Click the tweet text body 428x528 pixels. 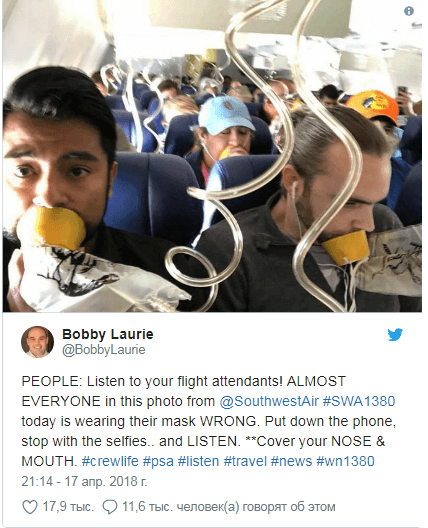pyautogui.click(x=209, y=421)
